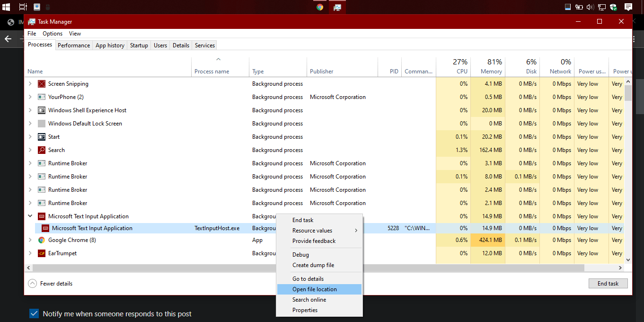The image size is (644, 322).
Task: Switch to the Users tab
Action: click(x=160, y=45)
